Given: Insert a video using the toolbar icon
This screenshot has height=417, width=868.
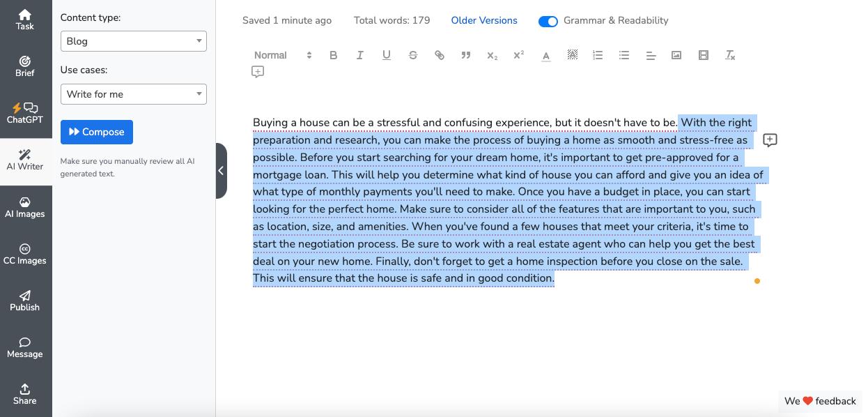Looking at the screenshot, I should pos(704,55).
